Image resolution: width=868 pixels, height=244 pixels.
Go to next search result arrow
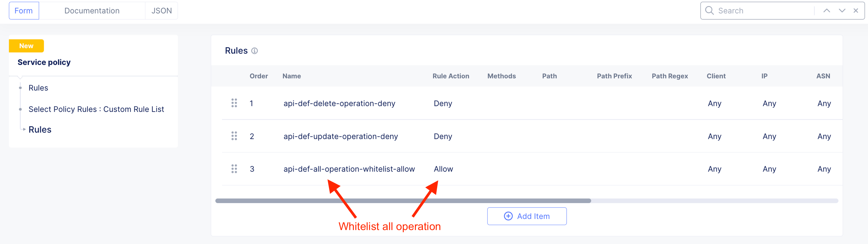[842, 11]
